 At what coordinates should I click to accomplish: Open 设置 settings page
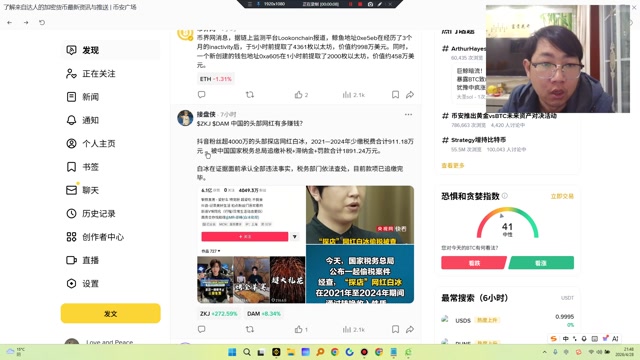click(x=110, y=284)
